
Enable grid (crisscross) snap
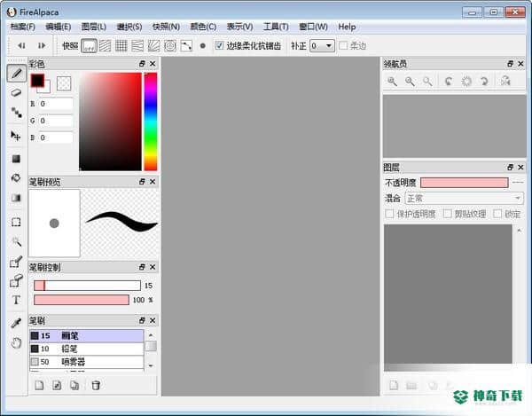(121, 45)
